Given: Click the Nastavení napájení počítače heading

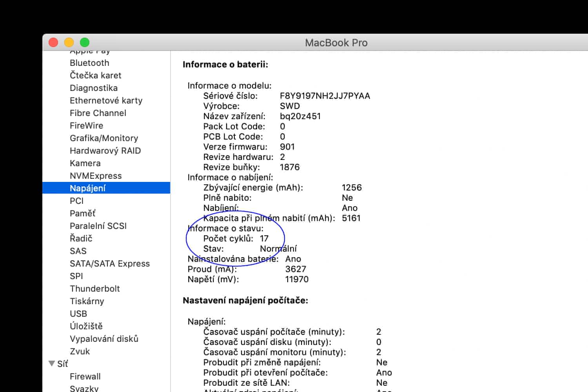Looking at the screenshot, I should point(245,300).
